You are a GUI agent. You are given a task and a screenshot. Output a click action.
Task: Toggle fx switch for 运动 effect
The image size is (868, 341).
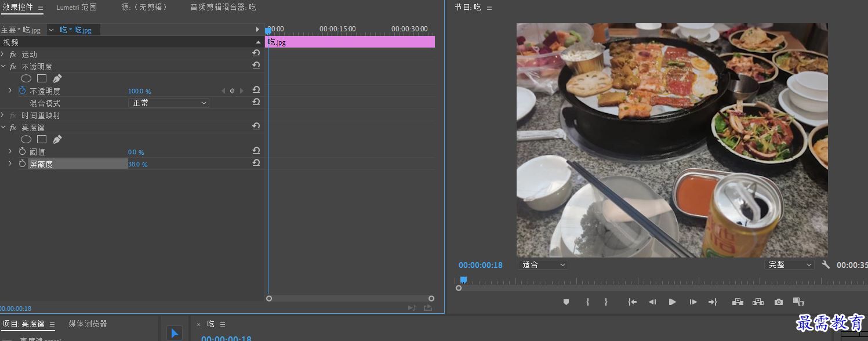tap(13, 55)
